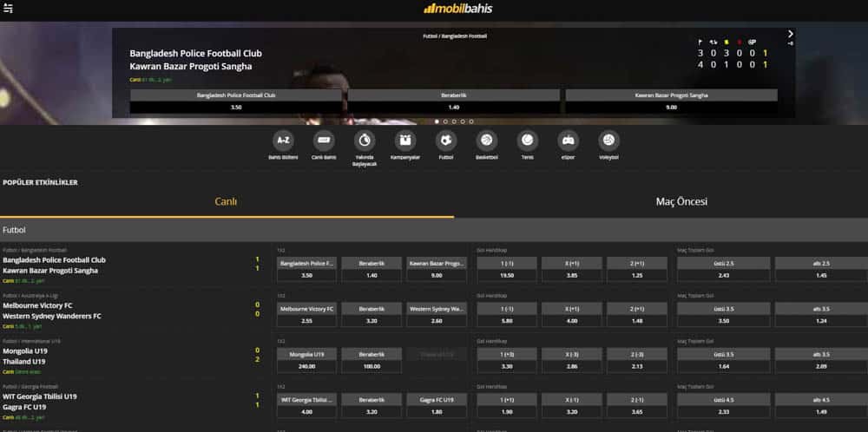Pick handicap 1 (+1) at 1.90
868x432 pixels.
pos(507,405)
